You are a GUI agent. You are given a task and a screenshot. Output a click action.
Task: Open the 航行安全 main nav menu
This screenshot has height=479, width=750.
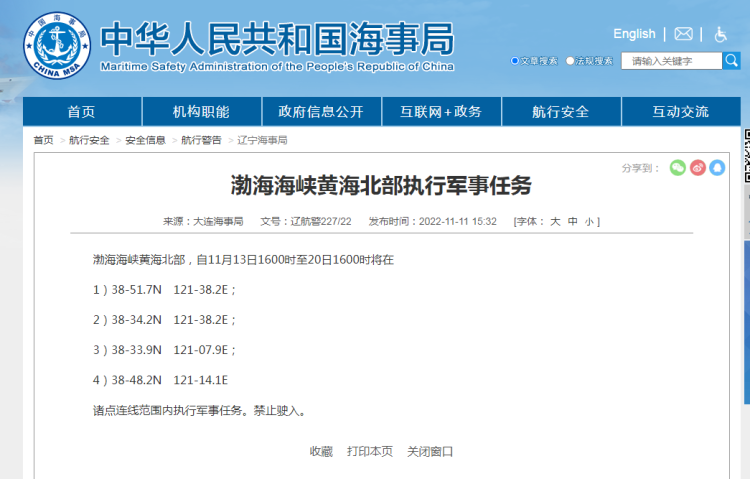(x=561, y=111)
